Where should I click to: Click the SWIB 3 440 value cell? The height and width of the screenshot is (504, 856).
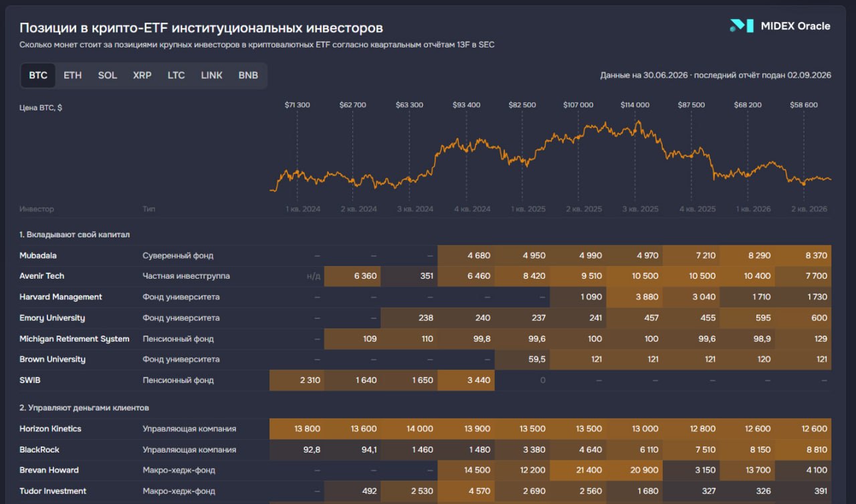tap(466, 380)
